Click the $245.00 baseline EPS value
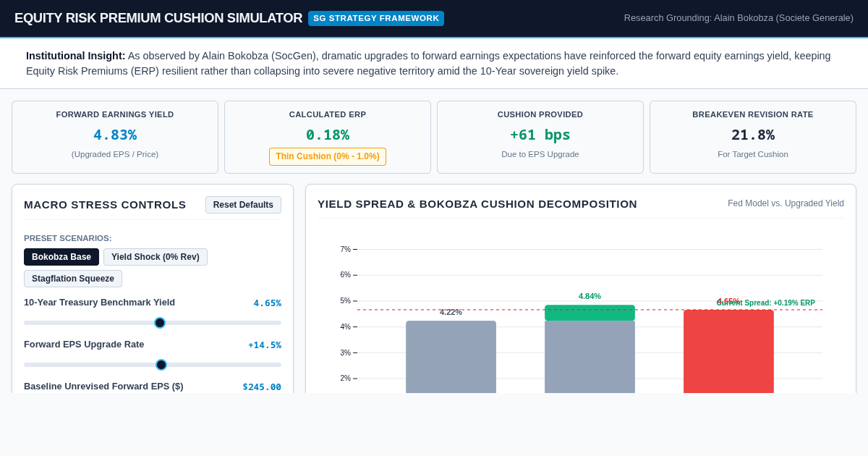The width and height of the screenshot is (868, 456). coord(262,387)
